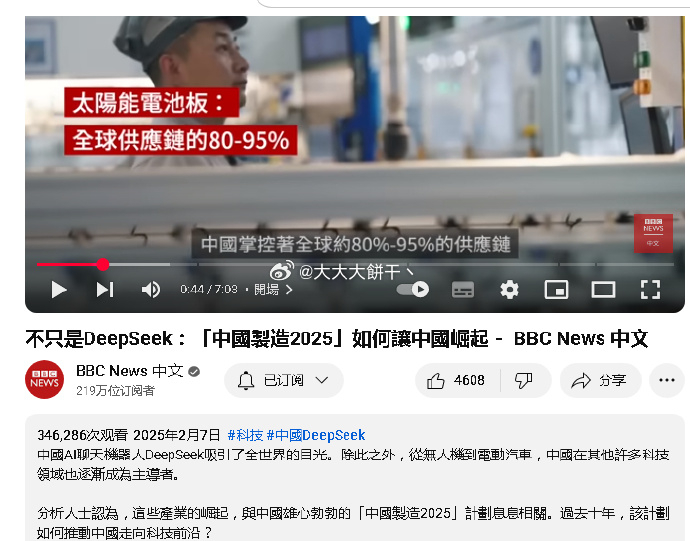The height and width of the screenshot is (541, 690).
Task: Like the video (4608)
Action: click(x=457, y=380)
